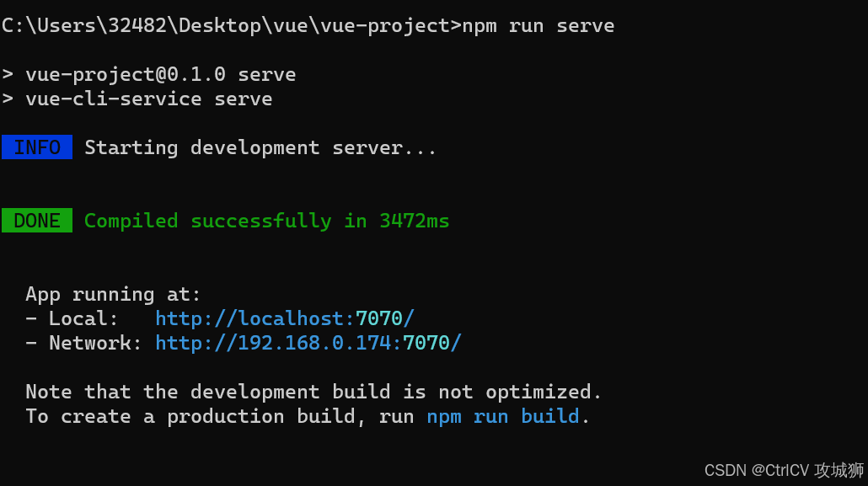Click 'vue-cli-service serve' line
868x486 pixels.
pyautogui.click(x=149, y=99)
